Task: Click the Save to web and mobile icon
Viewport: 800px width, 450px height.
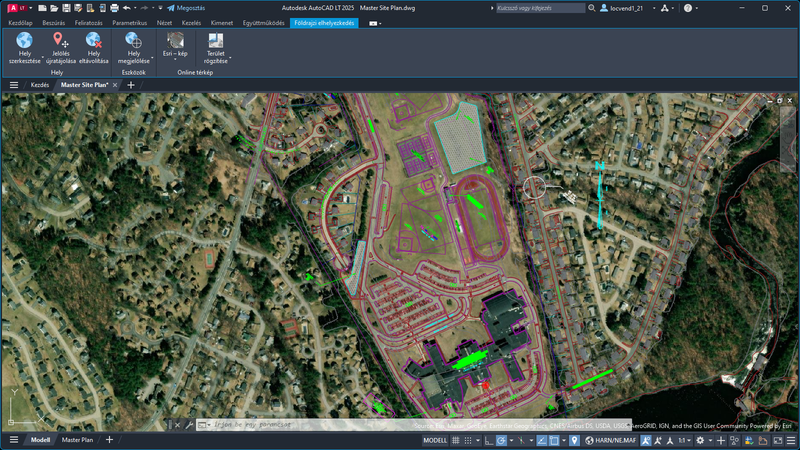Action: 103,8
